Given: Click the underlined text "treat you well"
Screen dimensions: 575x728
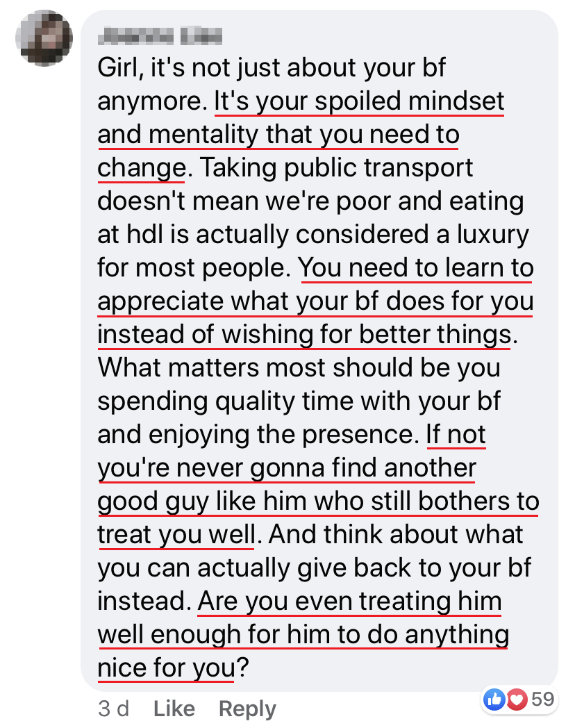Looking at the screenshot, I should pyautogui.click(x=176, y=534).
